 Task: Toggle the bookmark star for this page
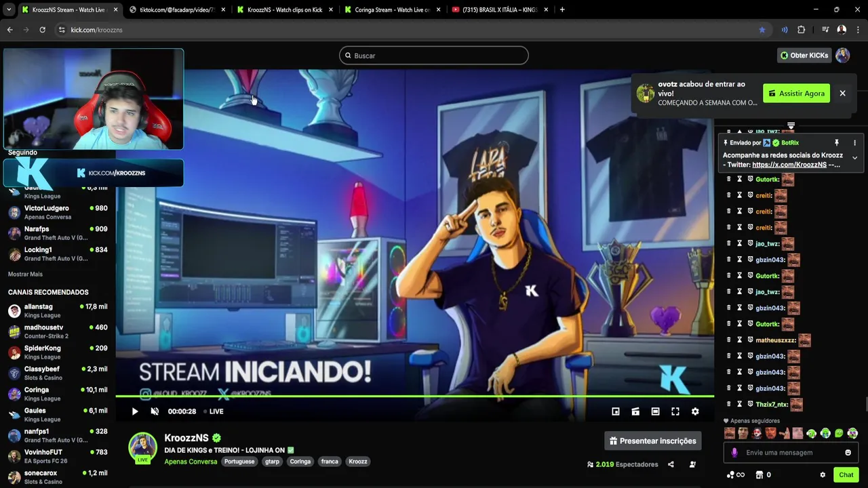click(762, 30)
